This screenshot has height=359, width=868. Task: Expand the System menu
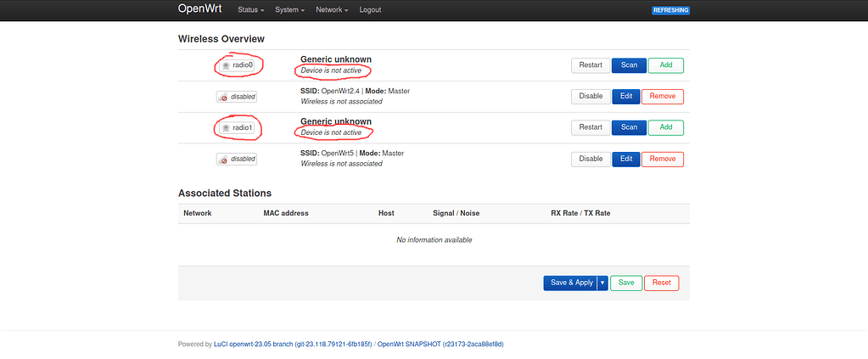pyautogui.click(x=291, y=9)
